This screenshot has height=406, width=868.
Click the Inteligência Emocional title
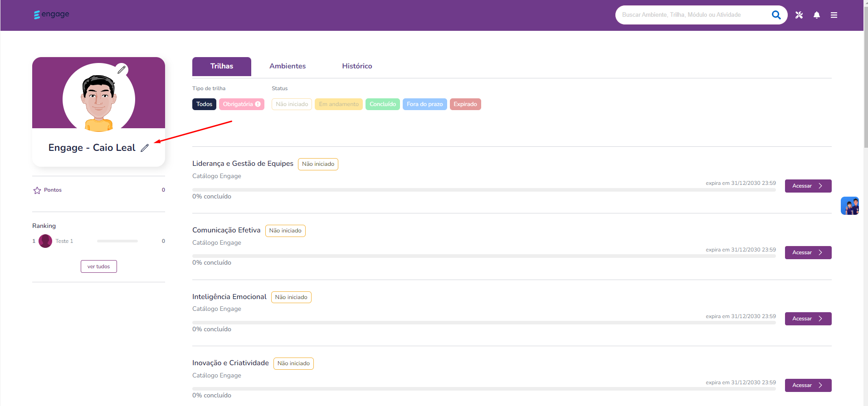pos(229,297)
